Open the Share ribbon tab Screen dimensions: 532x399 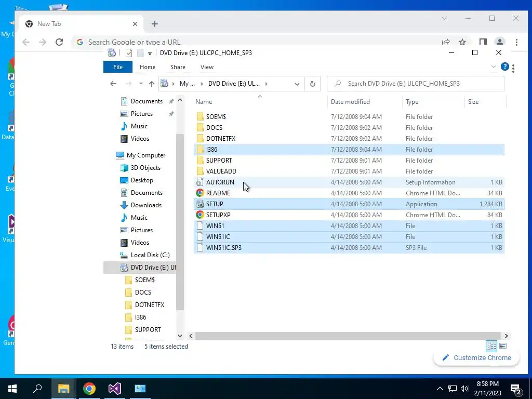coord(178,67)
